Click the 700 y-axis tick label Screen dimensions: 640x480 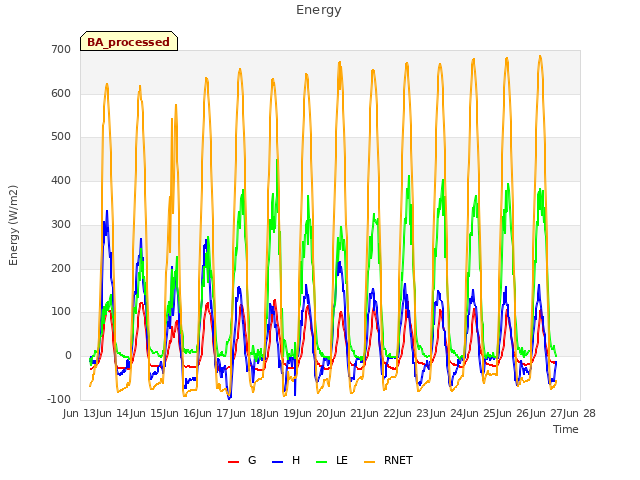(x=61, y=49)
